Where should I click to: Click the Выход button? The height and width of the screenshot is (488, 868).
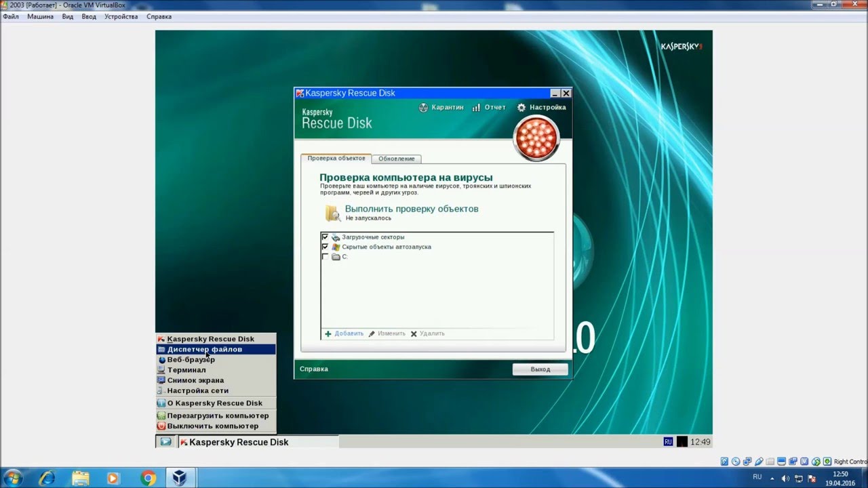(x=540, y=369)
